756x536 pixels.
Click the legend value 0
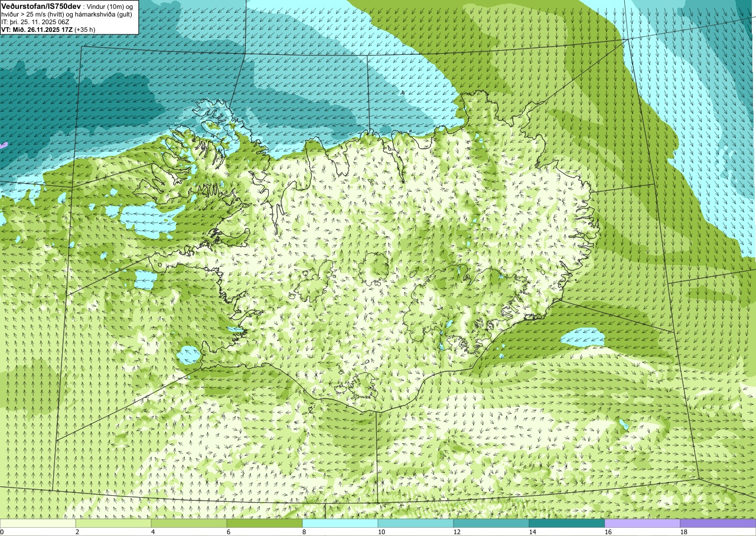click(2, 532)
